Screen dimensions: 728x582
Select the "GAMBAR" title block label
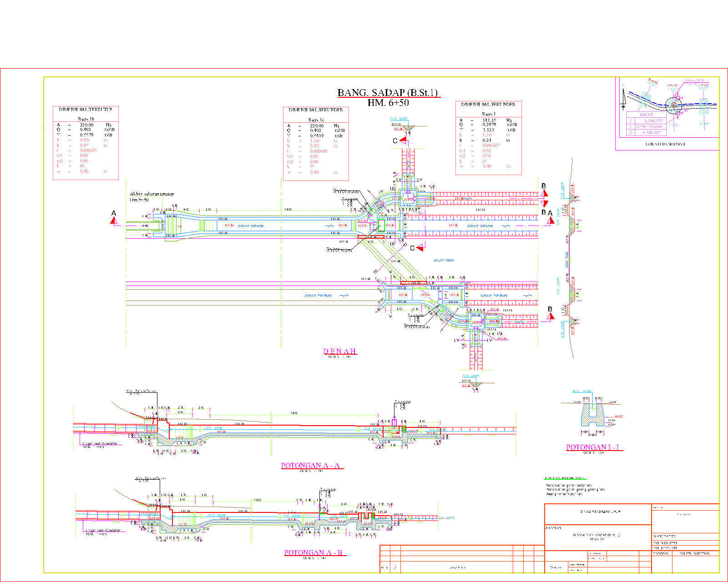tap(553, 528)
